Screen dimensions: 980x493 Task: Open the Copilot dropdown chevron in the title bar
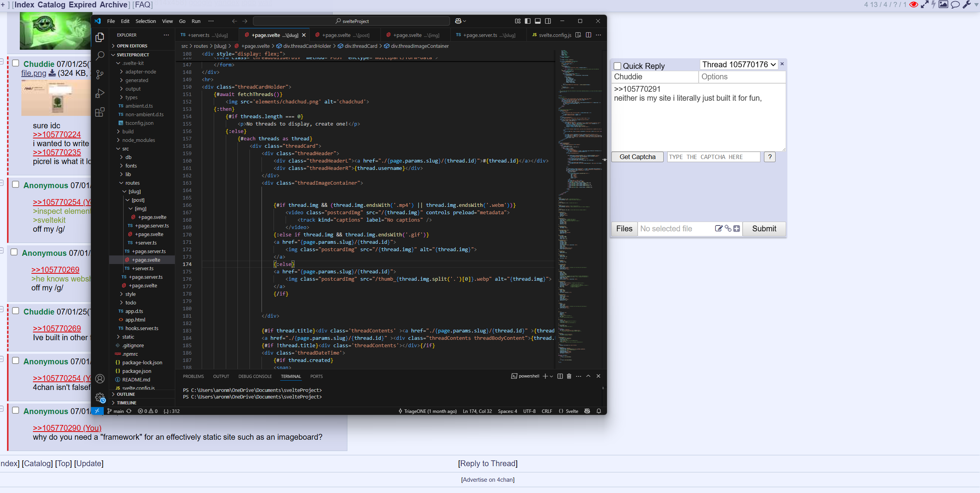464,21
